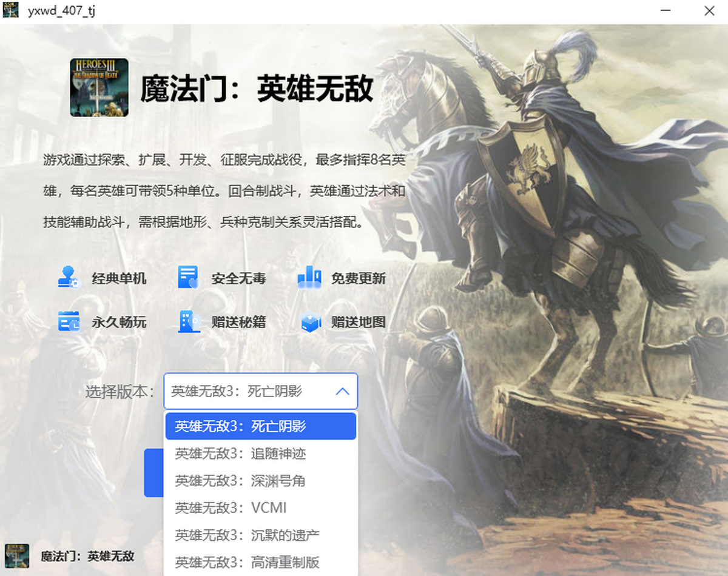728x576 pixels.
Task: Minimize the installer window
Action: (x=667, y=11)
